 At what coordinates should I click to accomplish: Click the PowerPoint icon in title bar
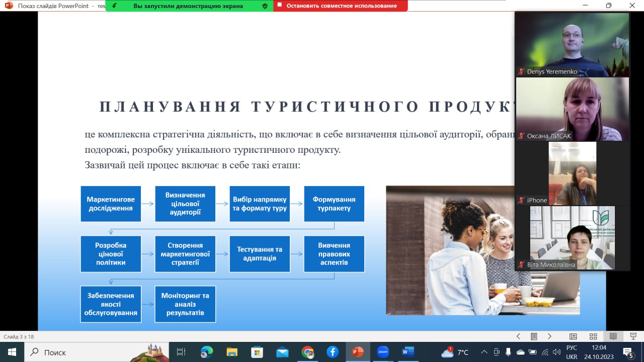(9, 6)
